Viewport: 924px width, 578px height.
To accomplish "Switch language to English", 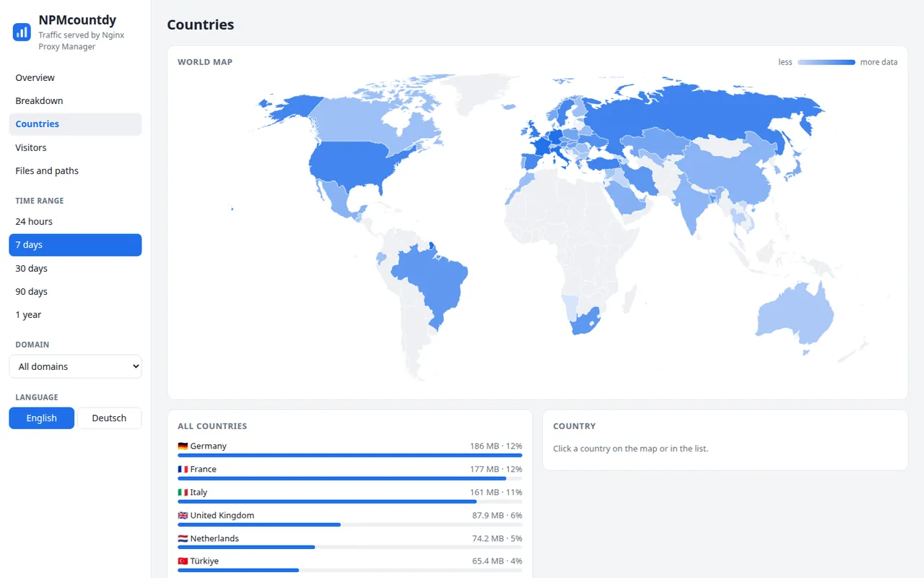I will (41, 418).
